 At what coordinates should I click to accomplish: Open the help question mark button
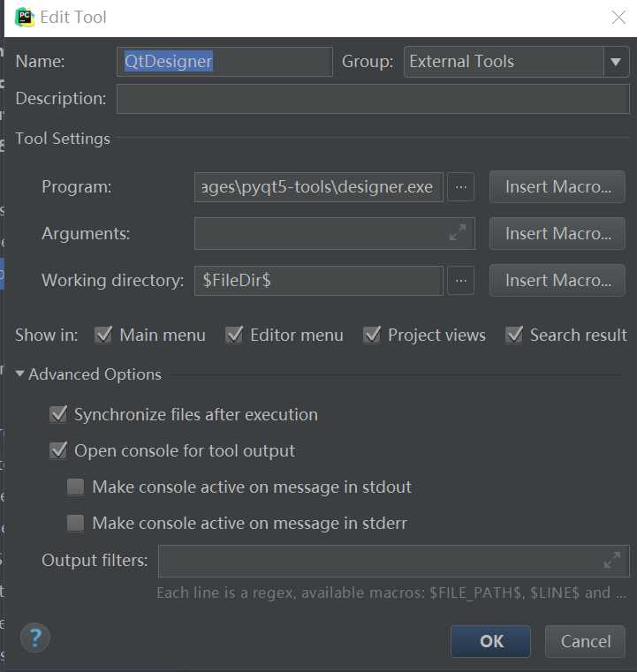click(x=35, y=638)
